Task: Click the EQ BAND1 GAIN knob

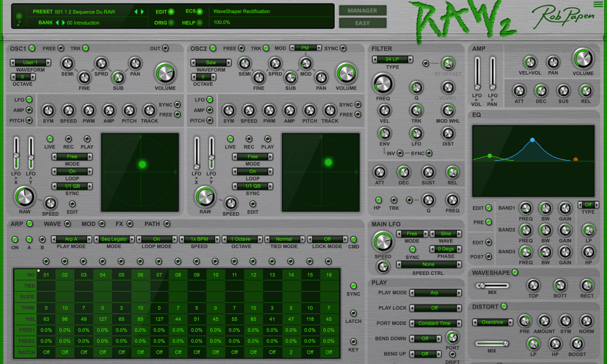Action: (565, 208)
